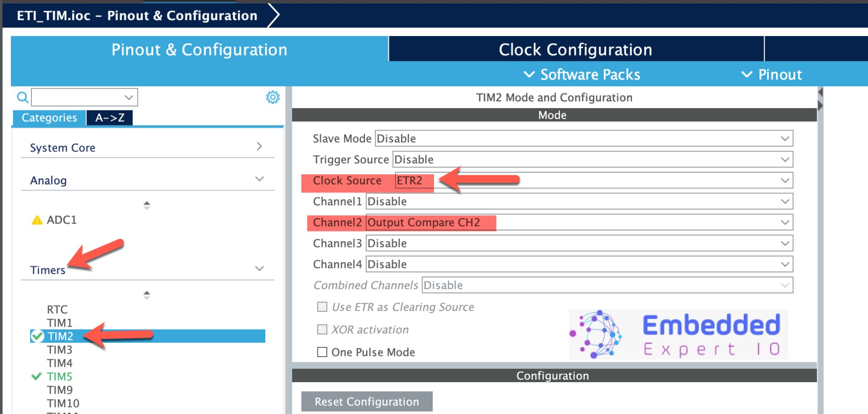Click the breadcrumb arrow after Pinout & Configuration title
The image size is (868, 414).
point(274,14)
